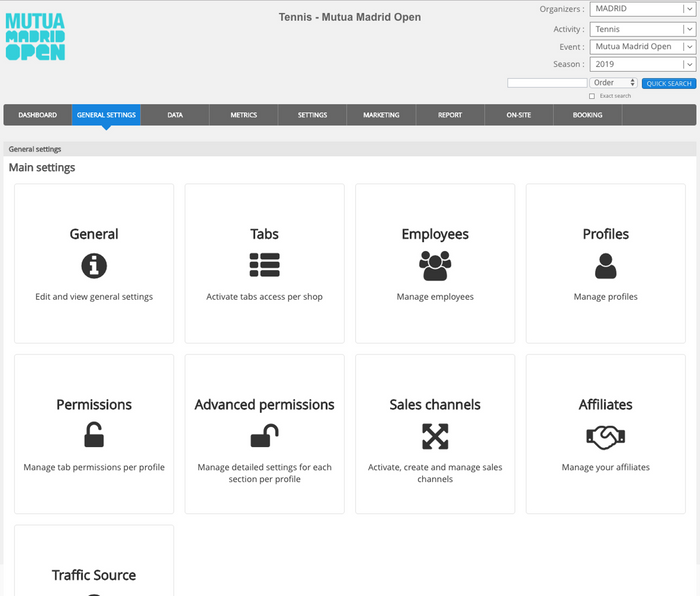Open the Order search type dropdown
Image resolution: width=700 pixels, height=596 pixels.
pos(613,83)
